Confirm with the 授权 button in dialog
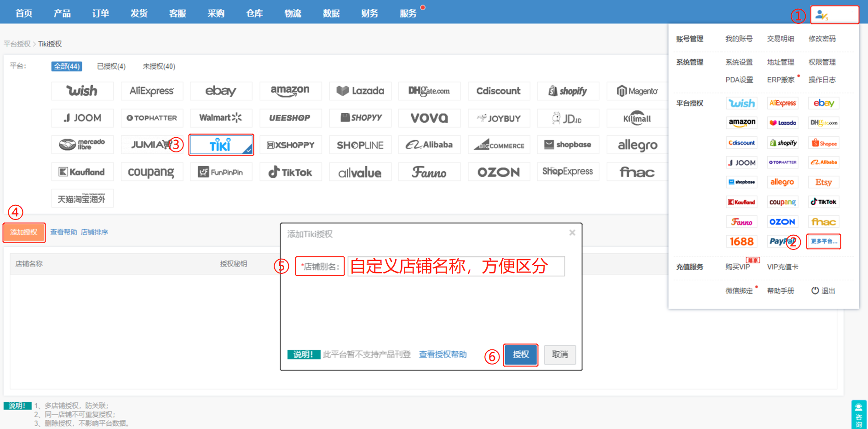Image resolution: width=868 pixels, height=429 pixels. [521, 354]
